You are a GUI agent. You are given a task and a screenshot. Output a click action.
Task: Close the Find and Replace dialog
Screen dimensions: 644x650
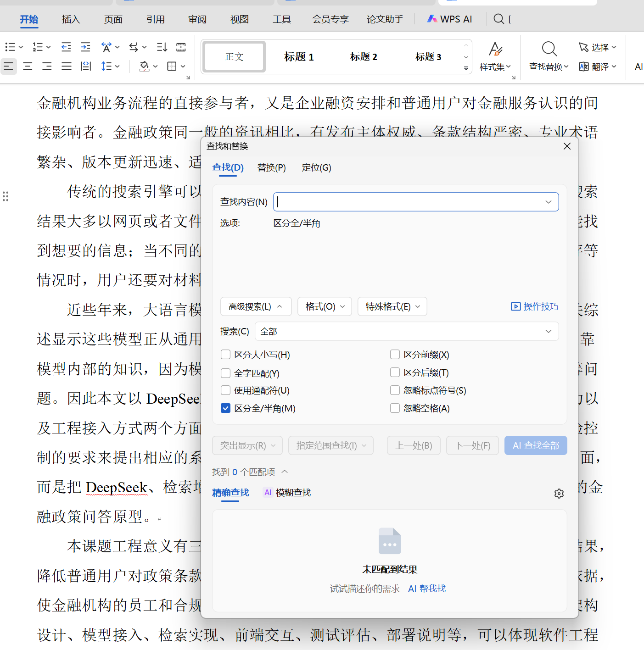(x=567, y=146)
